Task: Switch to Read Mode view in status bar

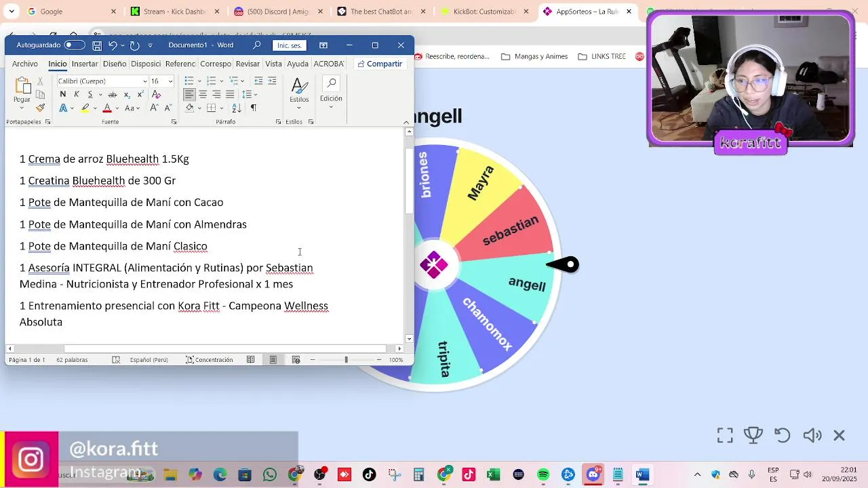Action: (x=250, y=360)
